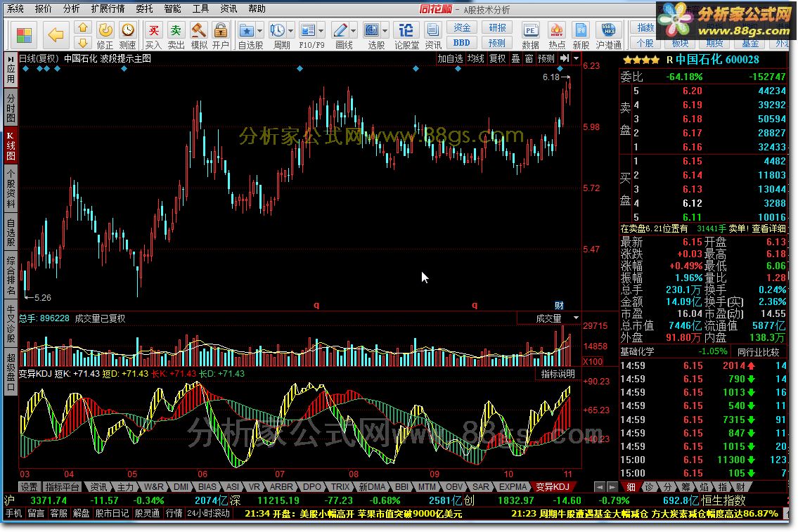Open the F10/F9 info icon
Viewport: 798px width, 532px height.
tap(307, 30)
